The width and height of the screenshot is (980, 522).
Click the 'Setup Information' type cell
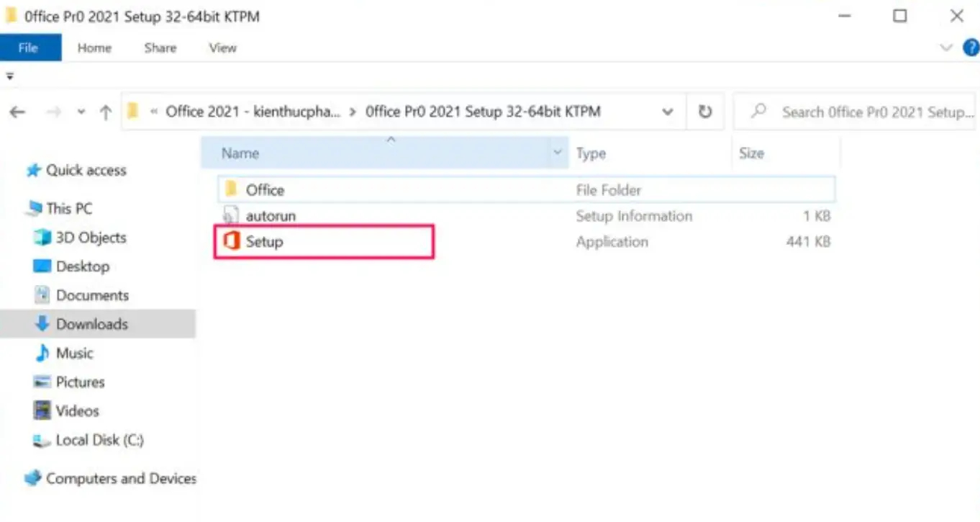(x=634, y=215)
